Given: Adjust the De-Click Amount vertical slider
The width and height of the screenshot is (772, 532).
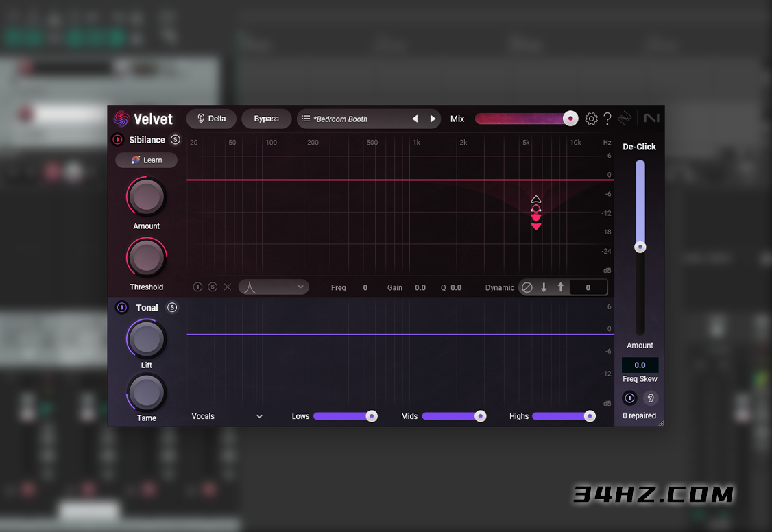Looking at the screenshot, I should click(x=640, y=247).
